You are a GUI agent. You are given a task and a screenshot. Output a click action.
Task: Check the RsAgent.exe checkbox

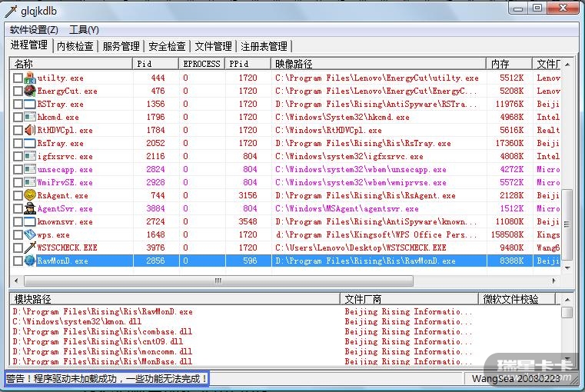point(18,195)
